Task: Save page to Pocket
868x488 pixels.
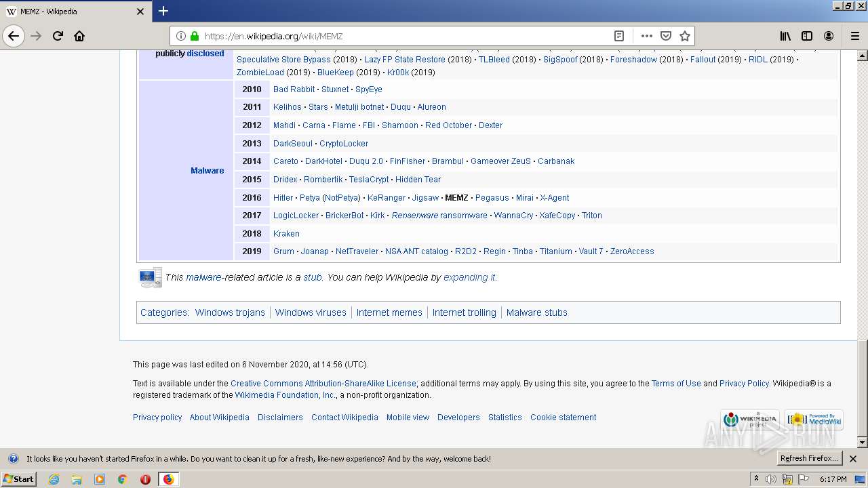Action: coord(666,36)
